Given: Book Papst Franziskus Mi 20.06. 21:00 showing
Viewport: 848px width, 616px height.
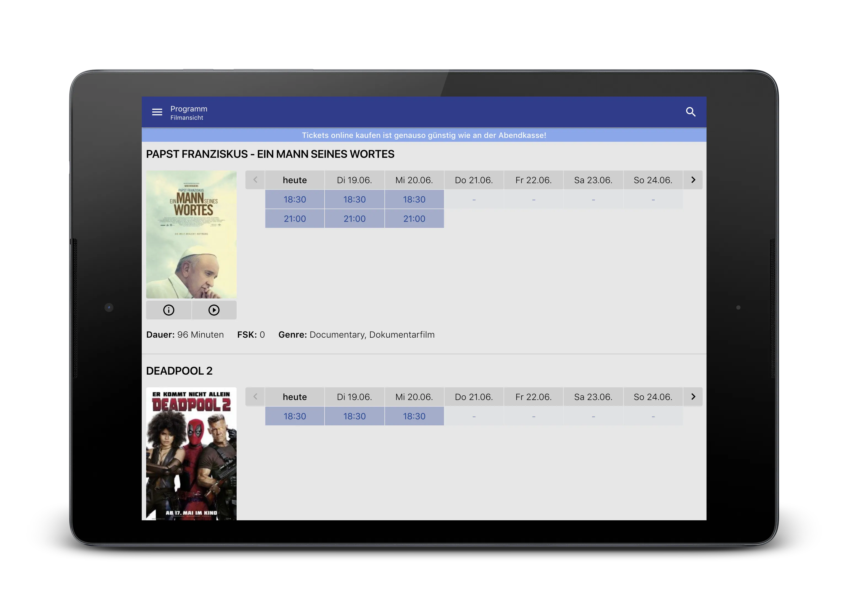Looking at the screenshot, I should click(414, 219).
